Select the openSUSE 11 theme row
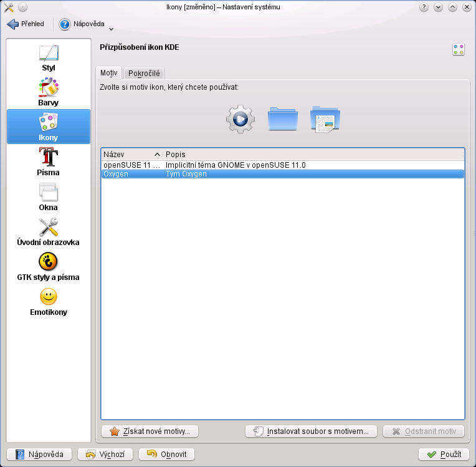This screenshot has width=476, height=467. click(283, 165)
